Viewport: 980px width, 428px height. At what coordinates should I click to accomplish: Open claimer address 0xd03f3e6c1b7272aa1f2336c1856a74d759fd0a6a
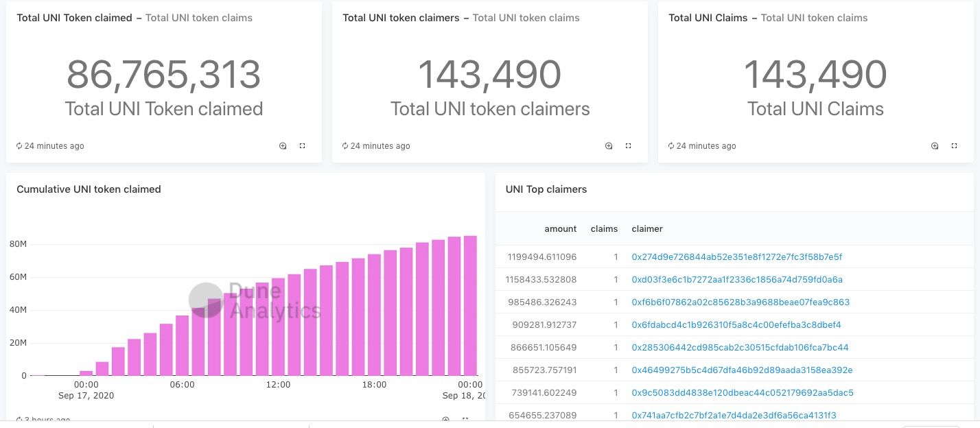click(737, 280)
